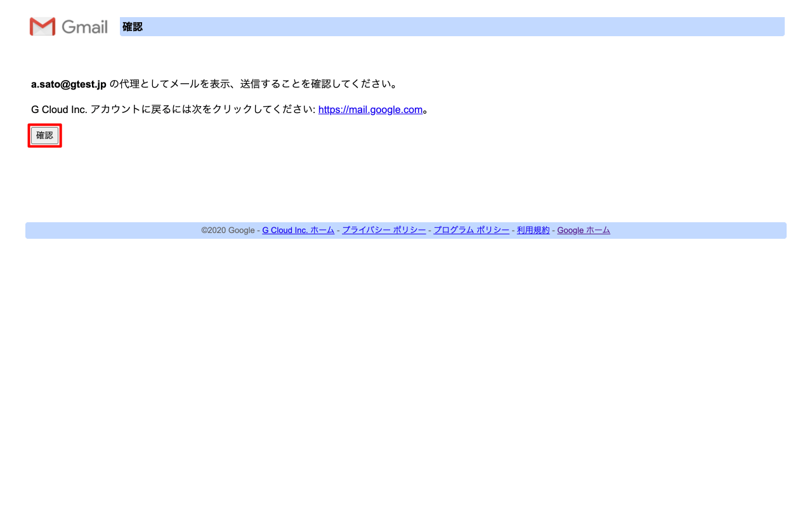Open the https://mail.google.com link

(x=370, y=110)
